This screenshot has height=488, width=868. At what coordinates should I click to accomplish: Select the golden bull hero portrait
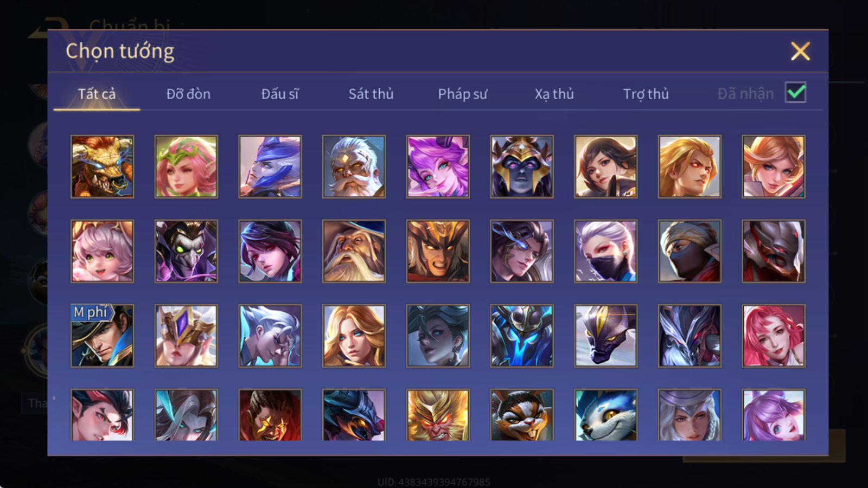(x=102, y=166)
